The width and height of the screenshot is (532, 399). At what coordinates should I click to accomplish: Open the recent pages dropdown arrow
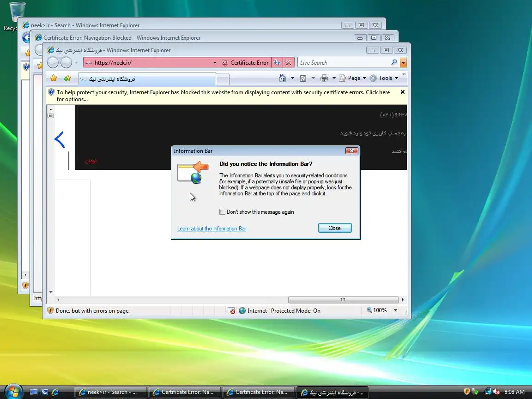pos(76,62)
